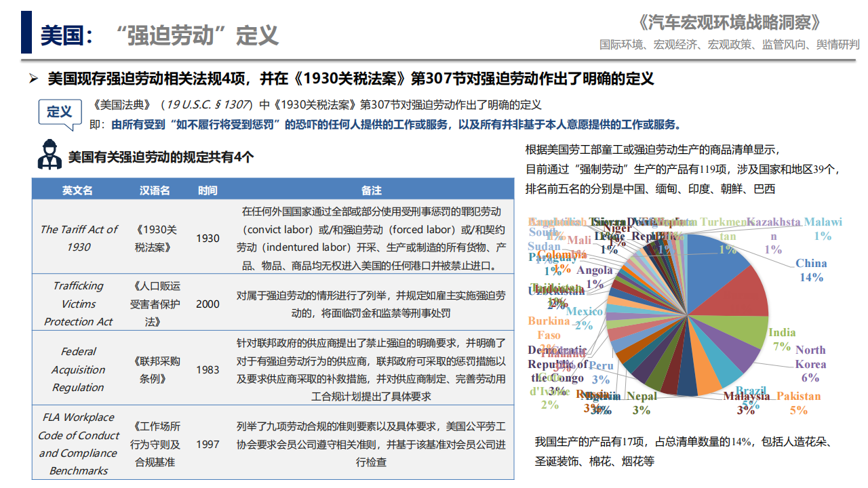Click the heading 美国有关强迫劳动的规定共有4个
Image resolution: width=868 pixels, height=488 pixels.
point(161,157)
